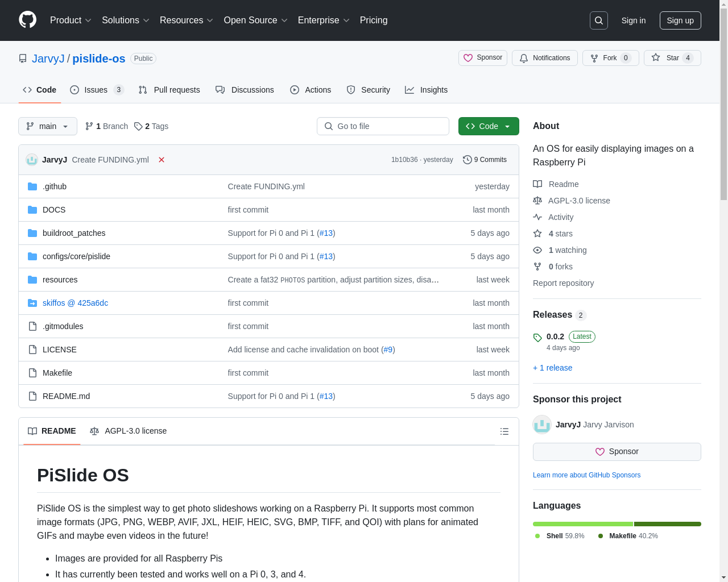Click the Shell segment of languages bar
The height and width of the screenshot is (582, 728).
point(583,524)
